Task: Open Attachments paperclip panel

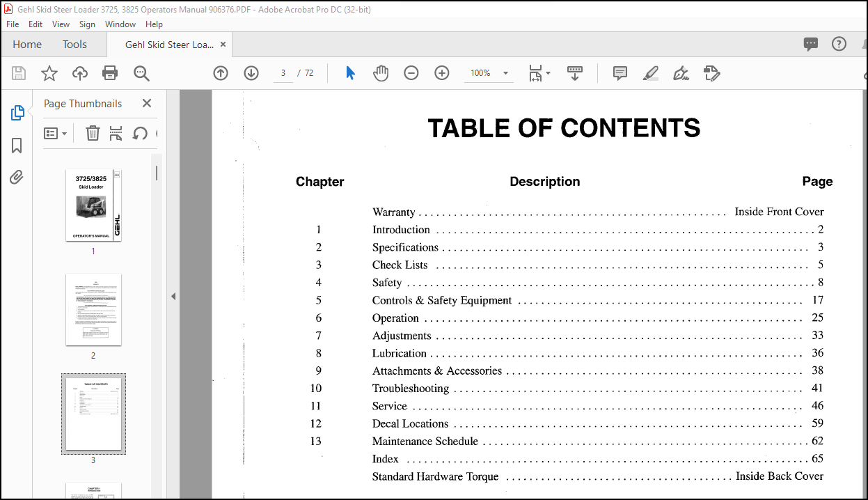Action: click(17, 177)
